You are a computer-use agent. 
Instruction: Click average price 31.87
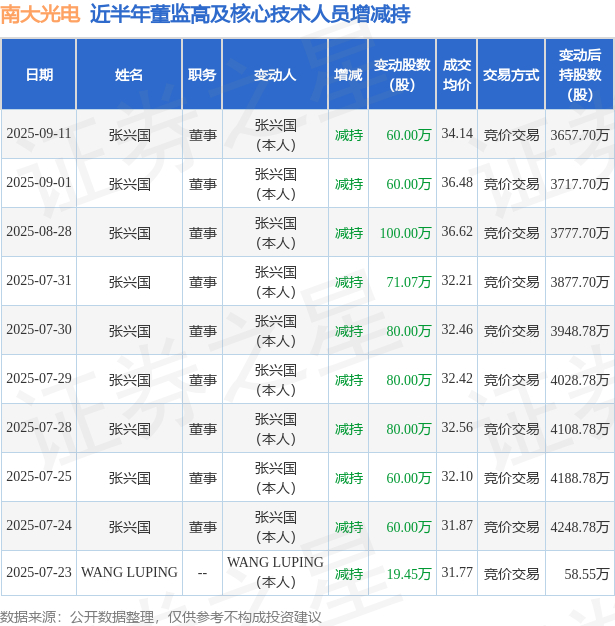457,525
